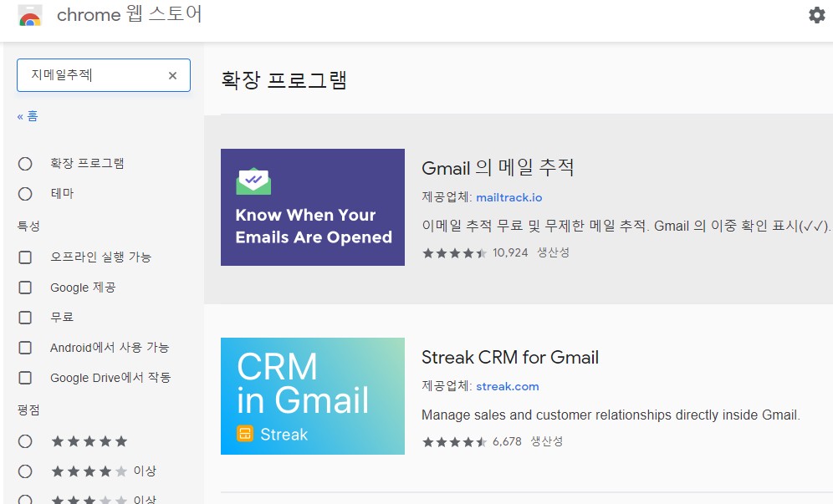The height and width of the screenshot is (504, 833).
Task: Select the 확장 프로그램 radio button
Action: 25,164
